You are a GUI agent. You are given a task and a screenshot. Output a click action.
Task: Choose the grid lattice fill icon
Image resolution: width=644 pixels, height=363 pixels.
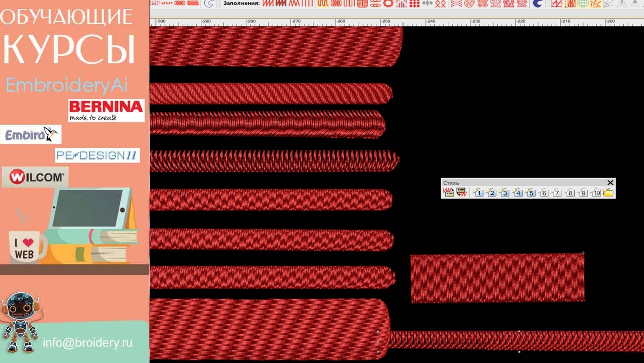click(x=362, y=3)
